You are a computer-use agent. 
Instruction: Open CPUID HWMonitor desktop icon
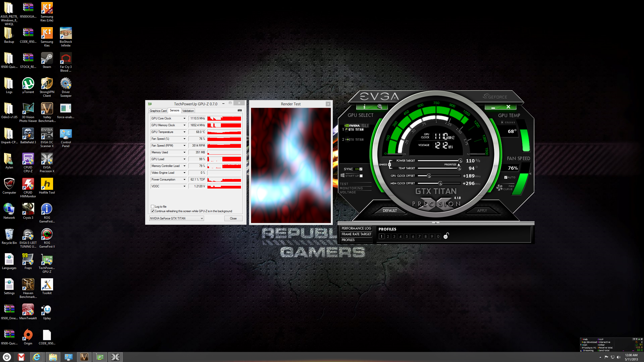[x=28, y=188]
